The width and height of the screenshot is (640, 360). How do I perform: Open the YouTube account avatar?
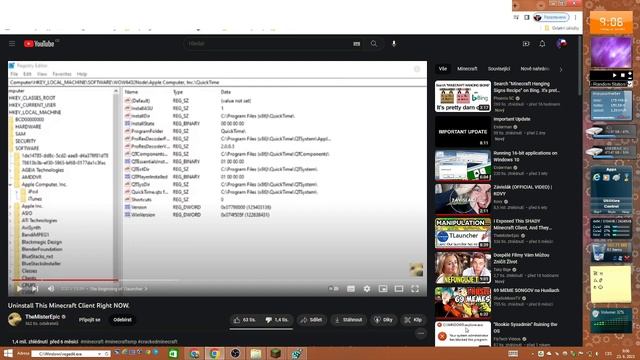point(561,44)
